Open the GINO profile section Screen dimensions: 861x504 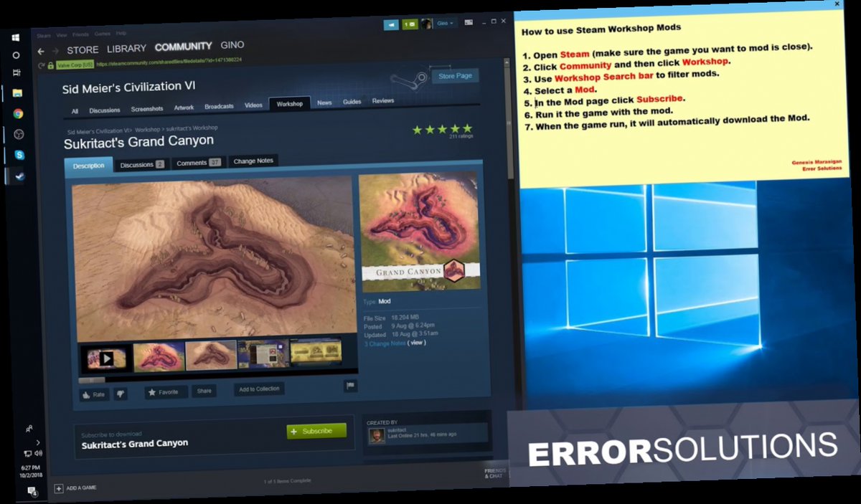point(232,45)
